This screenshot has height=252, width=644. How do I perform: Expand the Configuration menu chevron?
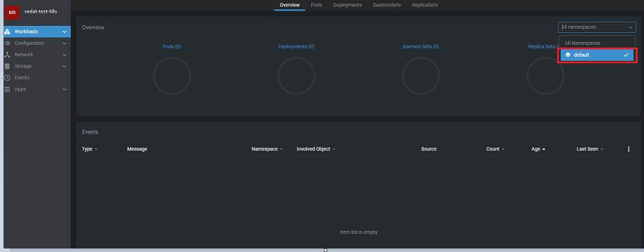pyautogui.click(x=64, y=43)
